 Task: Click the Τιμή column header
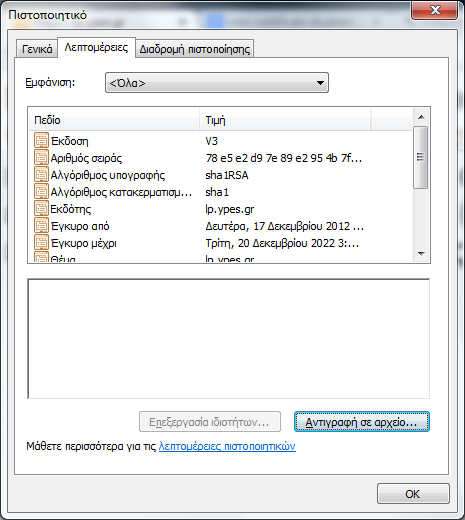(285, 120)
